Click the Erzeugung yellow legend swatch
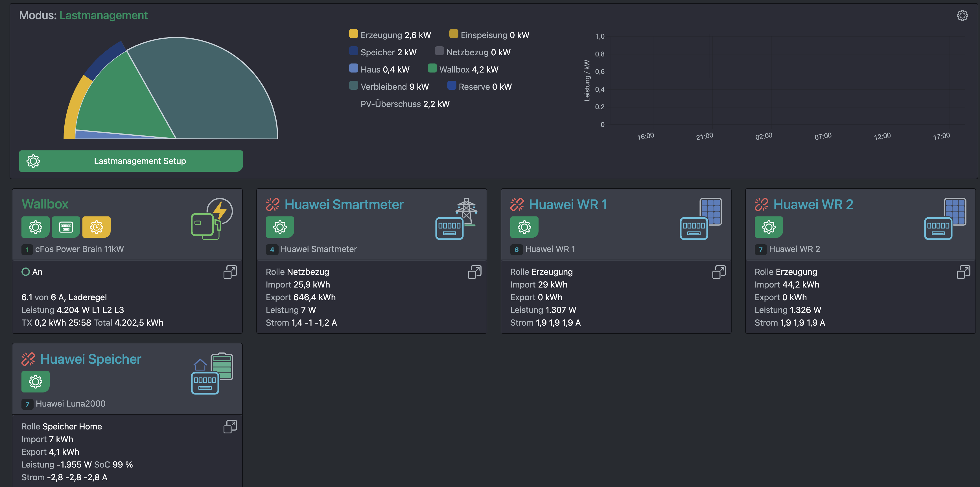Screen dimensions: 980x487 353,34
